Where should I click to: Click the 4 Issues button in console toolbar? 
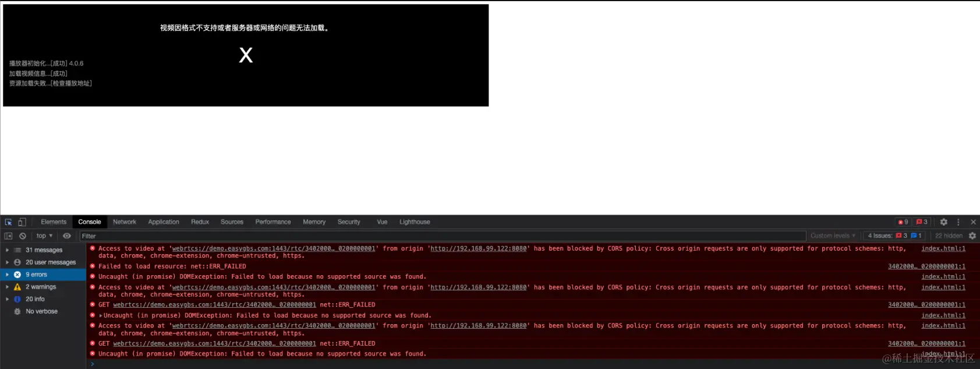pyautogui.click(x=894, y=236)
